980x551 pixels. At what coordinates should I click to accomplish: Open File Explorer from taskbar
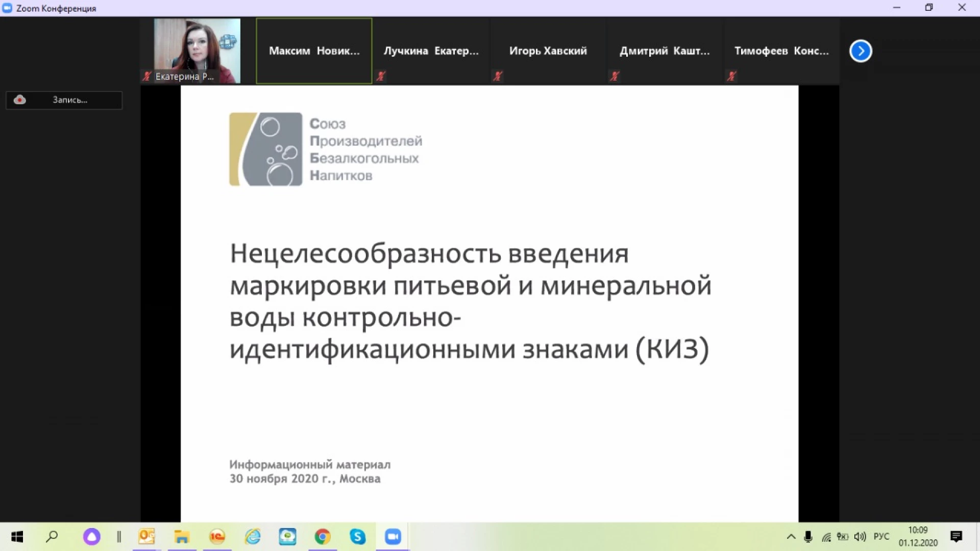182,537
